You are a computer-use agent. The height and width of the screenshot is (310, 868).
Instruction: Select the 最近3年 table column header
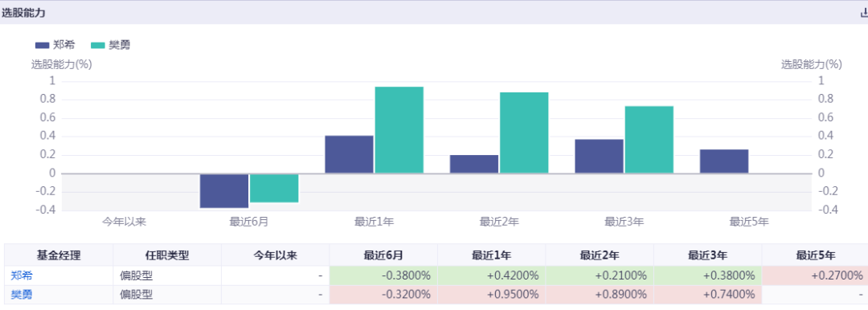point(707,255)
